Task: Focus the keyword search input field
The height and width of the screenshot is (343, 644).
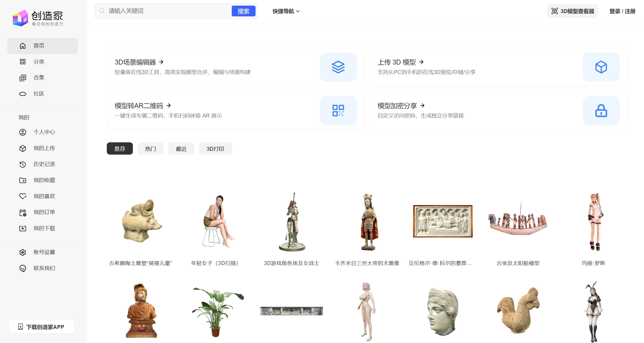Action: (169, 11)
